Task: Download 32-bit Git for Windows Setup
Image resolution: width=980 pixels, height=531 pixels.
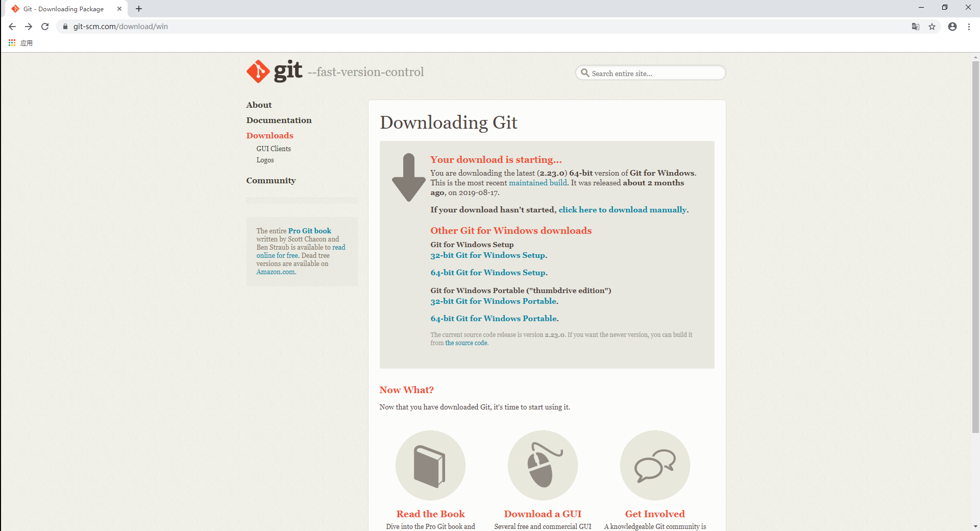Action: 487,255
